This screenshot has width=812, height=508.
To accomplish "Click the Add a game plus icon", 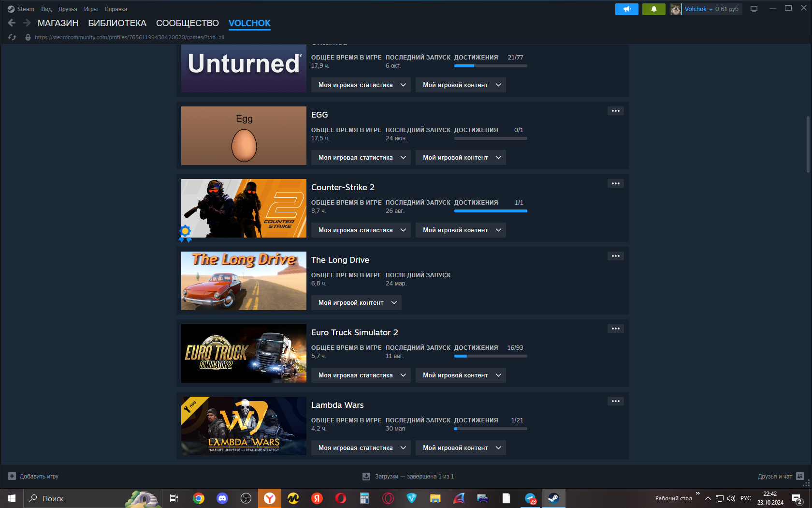I will (x=12, y=476).
